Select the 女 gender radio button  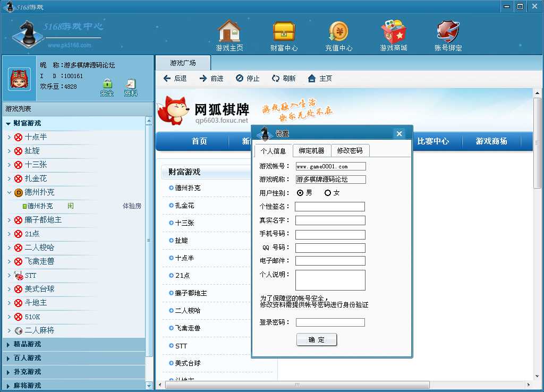tap(327, 193)
